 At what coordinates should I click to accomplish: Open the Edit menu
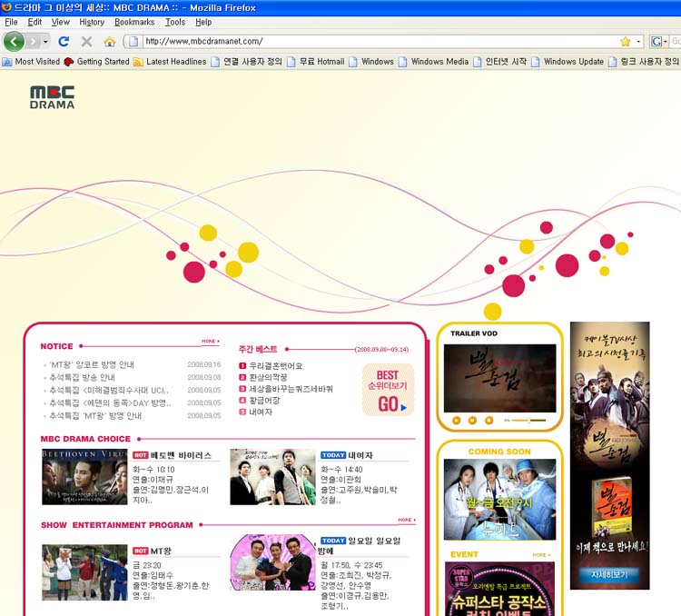point(35,22)
